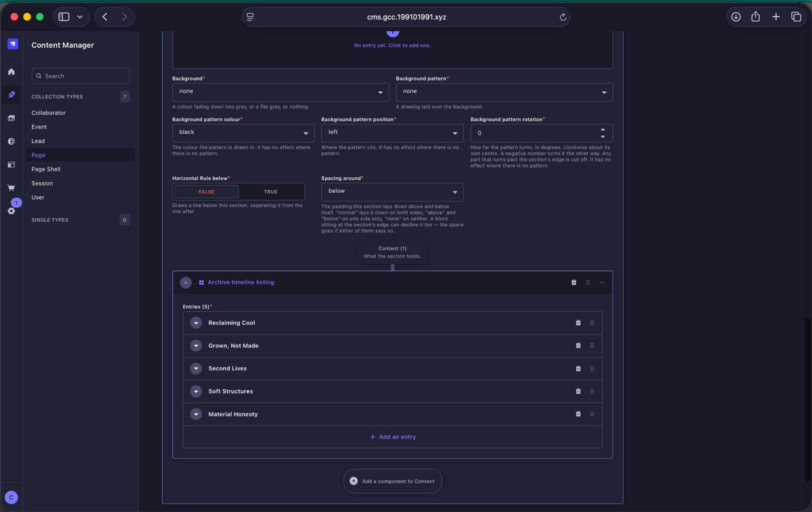The image size is (812, 512).
Task: Open the shopping cart marketplace icon
Action: coord(11,188)
